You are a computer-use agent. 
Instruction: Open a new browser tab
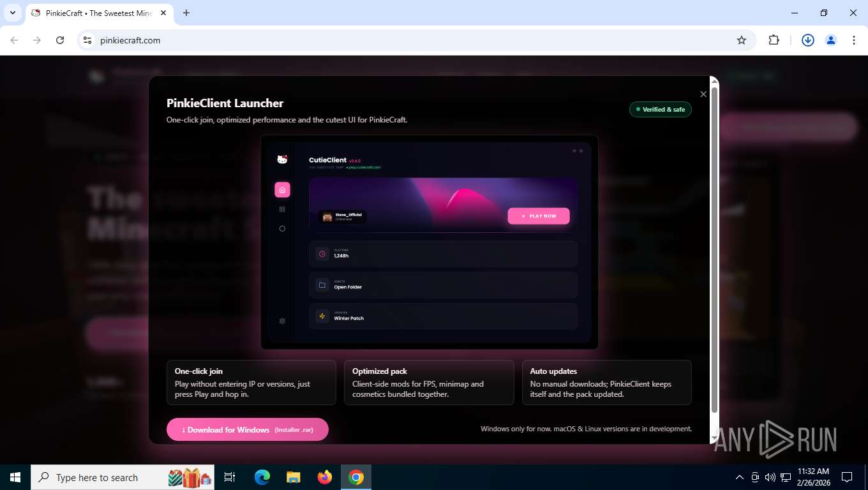tap(186, 13)
